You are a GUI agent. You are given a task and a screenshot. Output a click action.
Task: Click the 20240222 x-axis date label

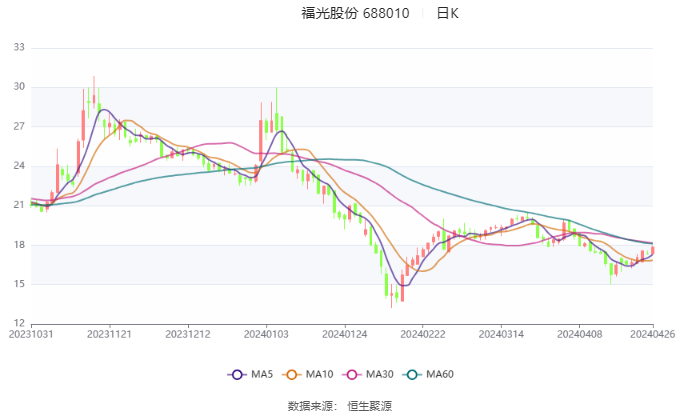click(422, 334)
